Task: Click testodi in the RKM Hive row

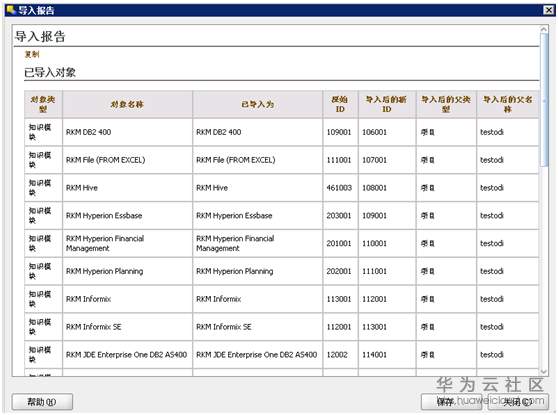Action: point(492,188)
